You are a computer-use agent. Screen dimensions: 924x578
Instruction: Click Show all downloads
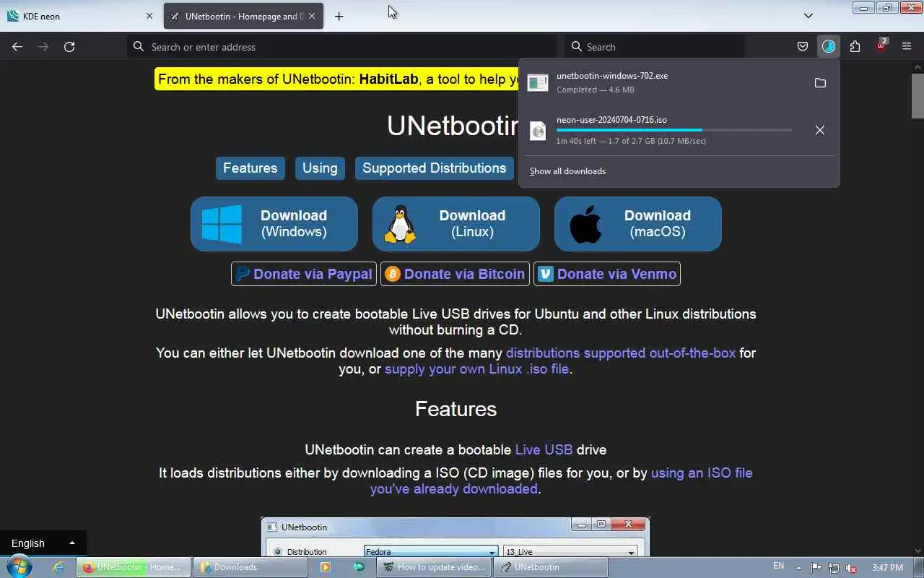(x=567, y=171)
